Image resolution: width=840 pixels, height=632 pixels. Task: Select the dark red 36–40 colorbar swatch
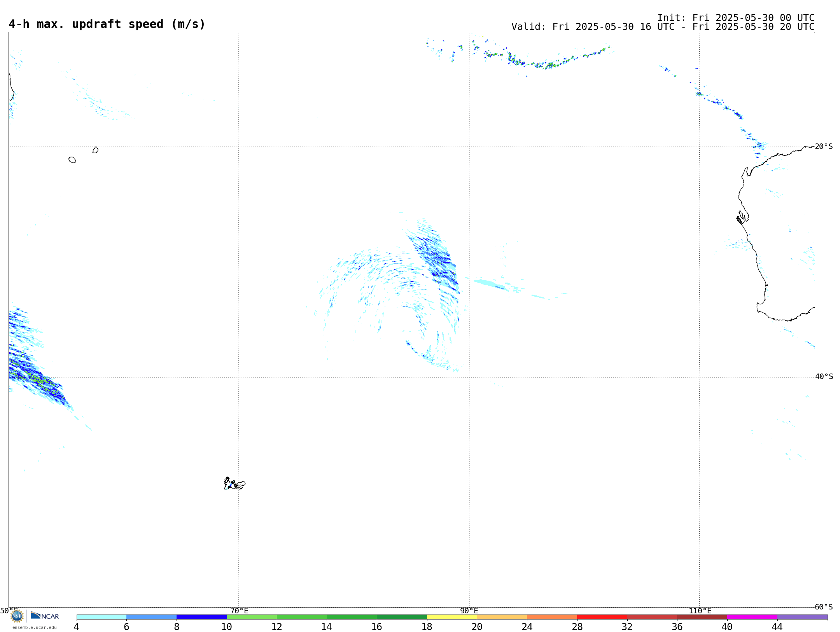pos(702,617)
